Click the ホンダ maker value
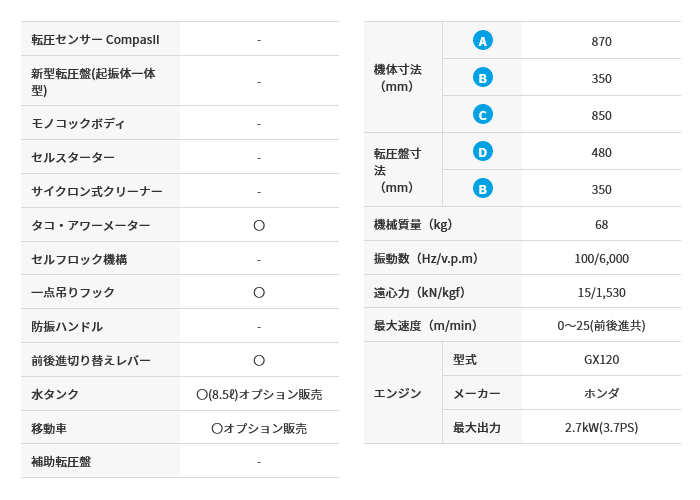This screenshot has width=700, height=500. coord(601,393)
